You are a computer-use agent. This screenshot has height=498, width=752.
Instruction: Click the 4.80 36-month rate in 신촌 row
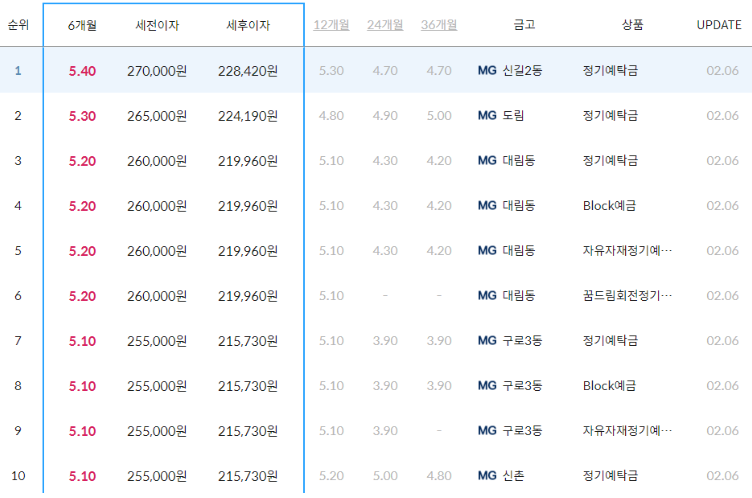click(439, 475)
